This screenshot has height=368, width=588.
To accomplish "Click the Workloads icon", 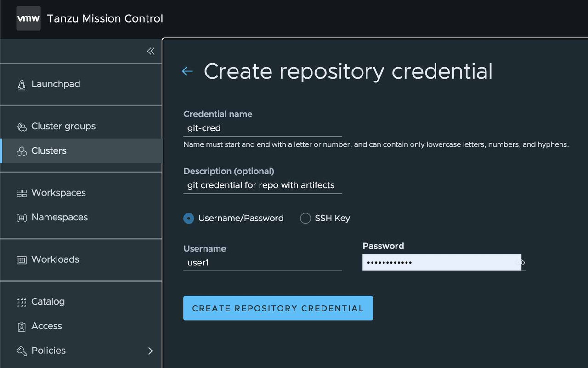I will pyautogui.click(x=22, y=260).
